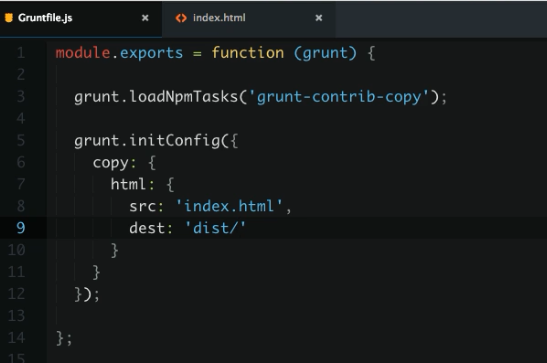Click line number 3 in gutter
Viewport: 547px width, 363px height.
point(21,97)
